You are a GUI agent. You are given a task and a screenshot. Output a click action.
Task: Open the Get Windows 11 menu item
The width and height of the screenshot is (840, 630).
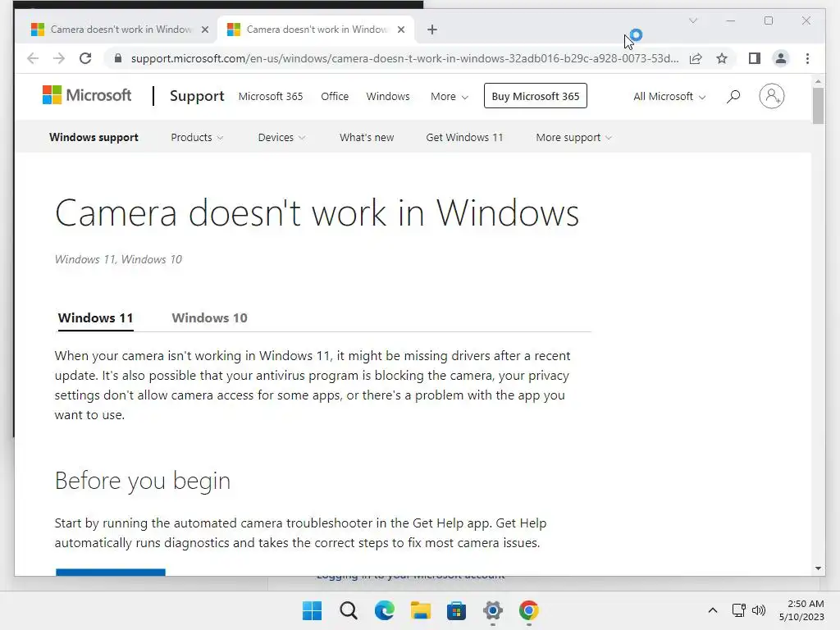464,137
